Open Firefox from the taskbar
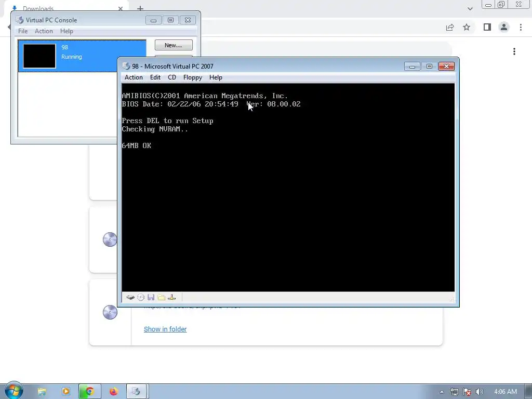Viewport: 532px width, 399px height. (x=114, y=392)
